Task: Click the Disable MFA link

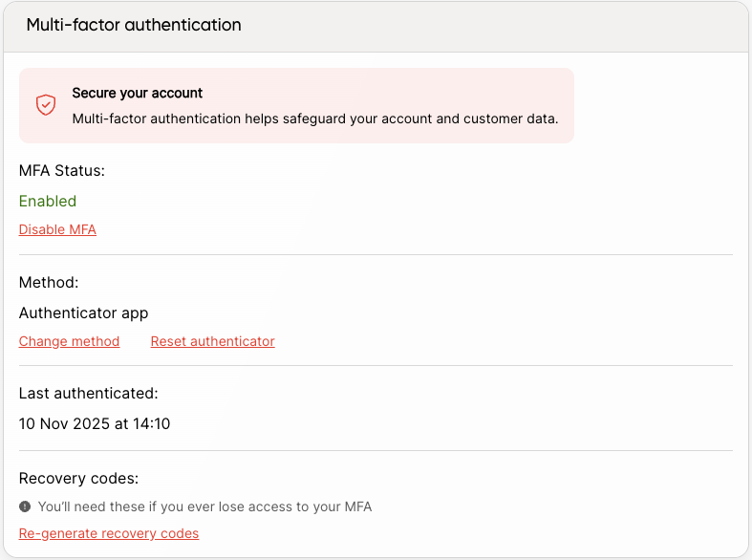Action: [x=57, y=229]
